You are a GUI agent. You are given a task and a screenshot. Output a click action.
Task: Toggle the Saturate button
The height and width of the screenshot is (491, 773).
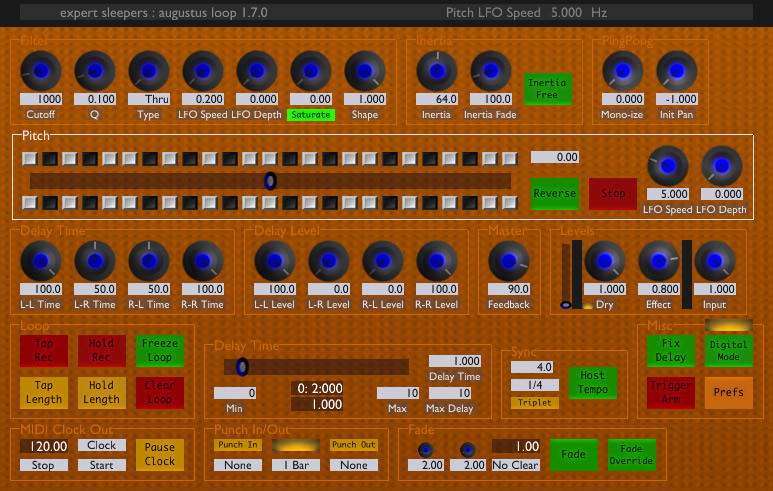pos(311,114)
